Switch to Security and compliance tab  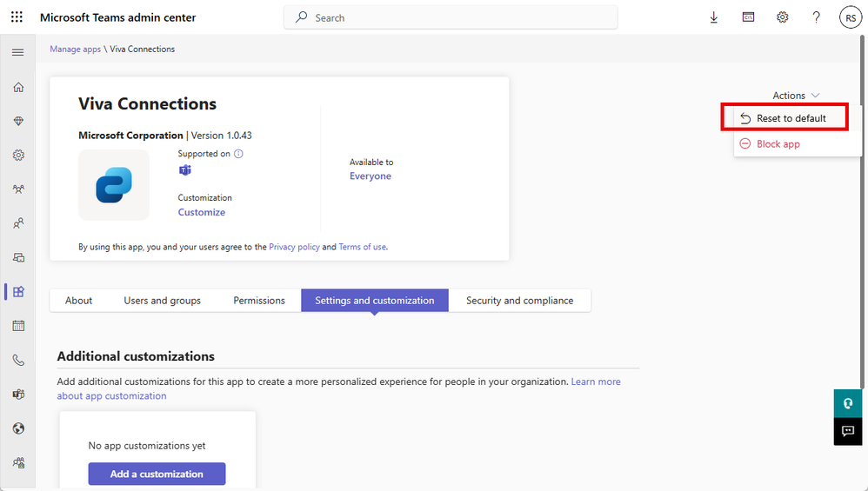[520, 300]
